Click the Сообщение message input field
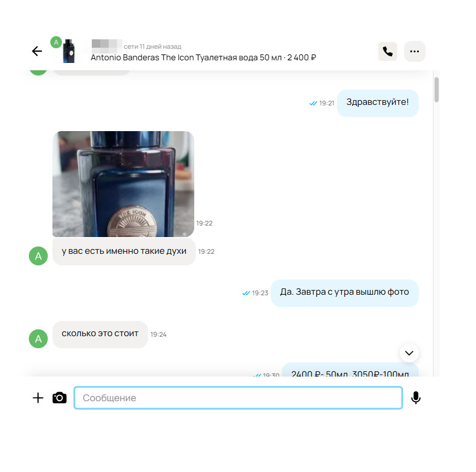476x472 pixels. pyautogui.click(x=239, y=398)
